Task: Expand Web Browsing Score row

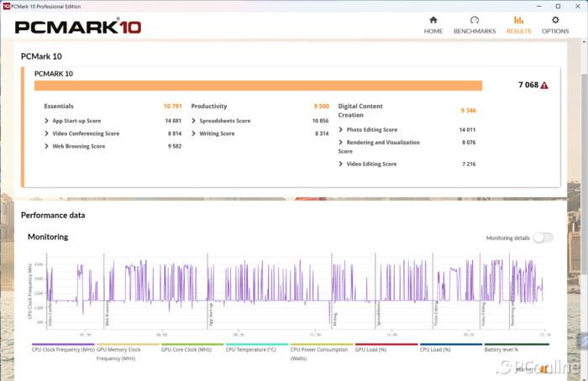Action: (x=46, y=146)
